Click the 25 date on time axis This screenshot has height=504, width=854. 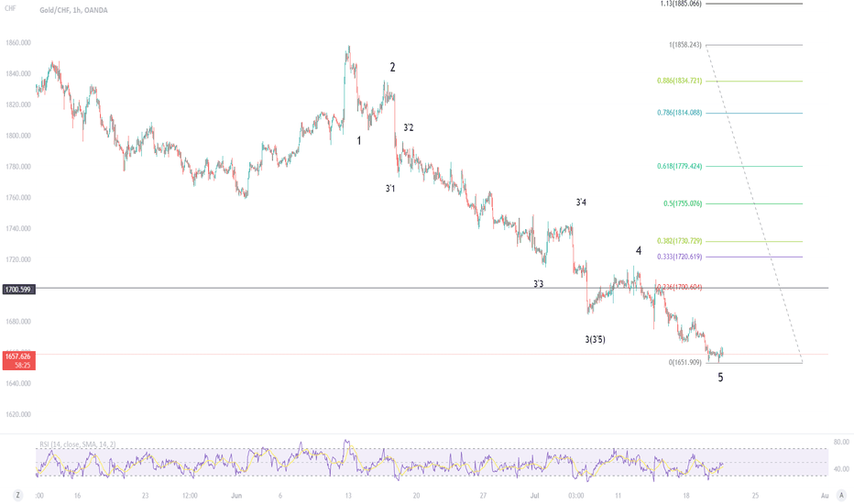tap(755, 496)
